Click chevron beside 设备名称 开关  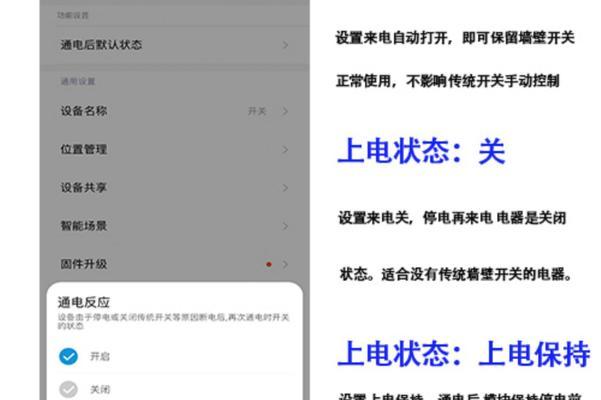tap(285, 111)
